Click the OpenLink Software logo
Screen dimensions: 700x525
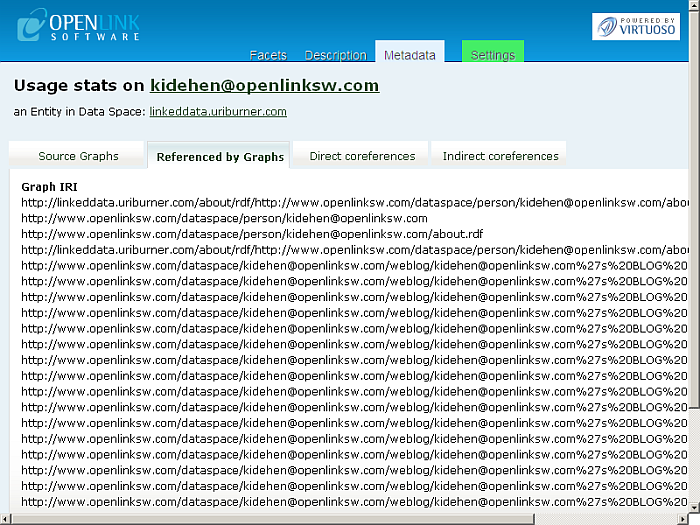click(x=79, y=25)
